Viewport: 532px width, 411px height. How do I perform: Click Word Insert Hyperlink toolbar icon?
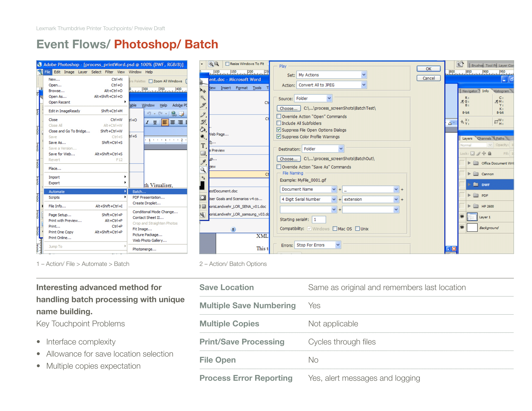point(174,114)
